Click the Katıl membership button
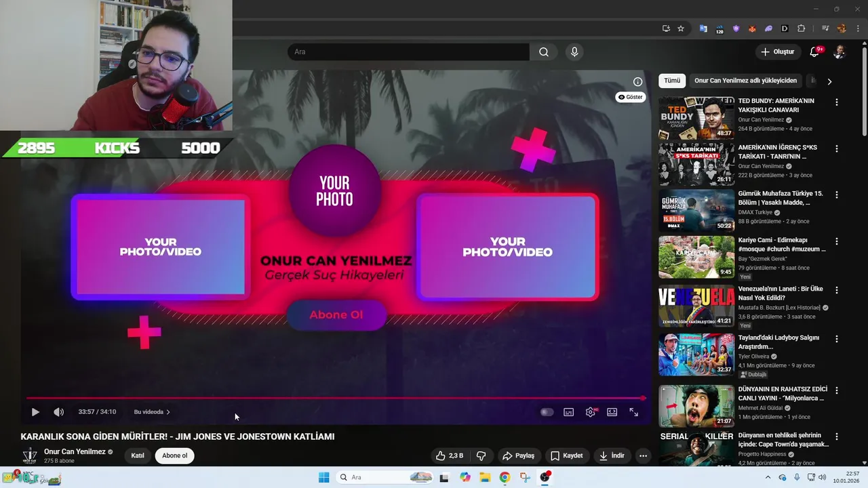The width and height of the screenshot is (868, 488). (138, 455)
